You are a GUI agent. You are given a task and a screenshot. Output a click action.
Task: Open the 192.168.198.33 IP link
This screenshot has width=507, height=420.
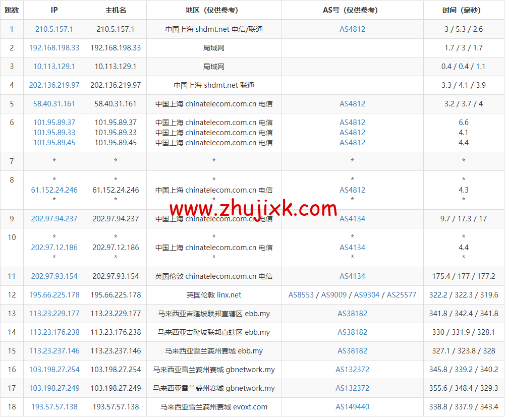coord(54,47)
